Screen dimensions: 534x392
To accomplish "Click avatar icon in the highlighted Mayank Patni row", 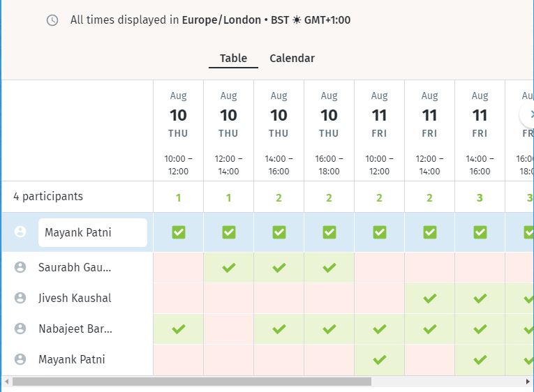I will pos(20,232).
